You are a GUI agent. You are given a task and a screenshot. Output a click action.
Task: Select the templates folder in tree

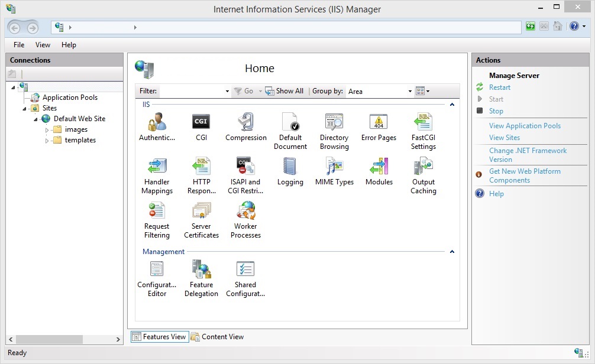[x=80, y=140]
